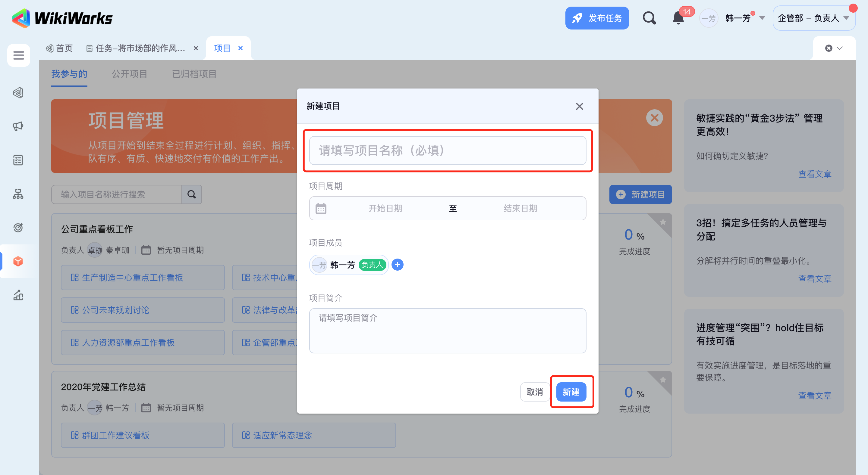Click the notification bell icon
Image resolution: width=868 pixels, height=475 pixels.
pyautogui.click(x=678, y=18)
